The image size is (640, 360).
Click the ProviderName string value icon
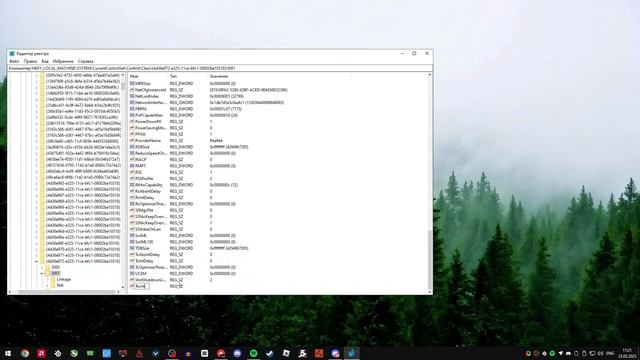[x=132, y=140]
